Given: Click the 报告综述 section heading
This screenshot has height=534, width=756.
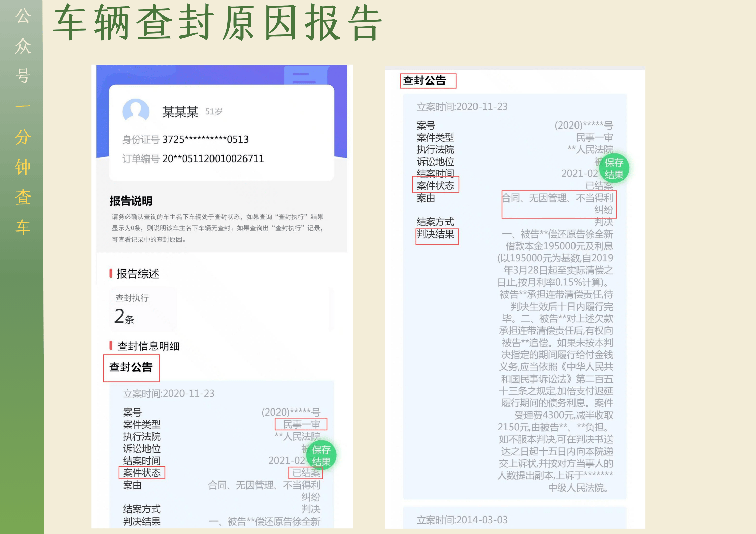Looking at the screenshot, I should [138, 274].
